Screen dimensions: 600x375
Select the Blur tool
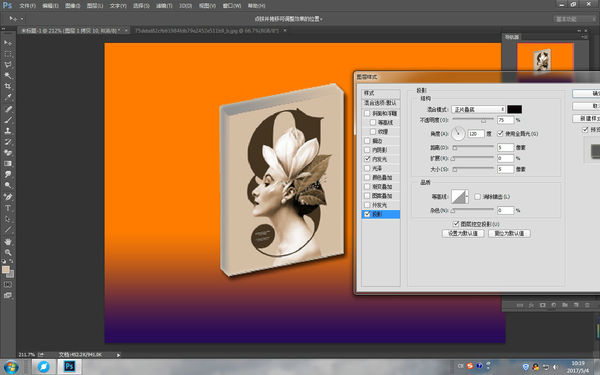[x=8, y=174]
